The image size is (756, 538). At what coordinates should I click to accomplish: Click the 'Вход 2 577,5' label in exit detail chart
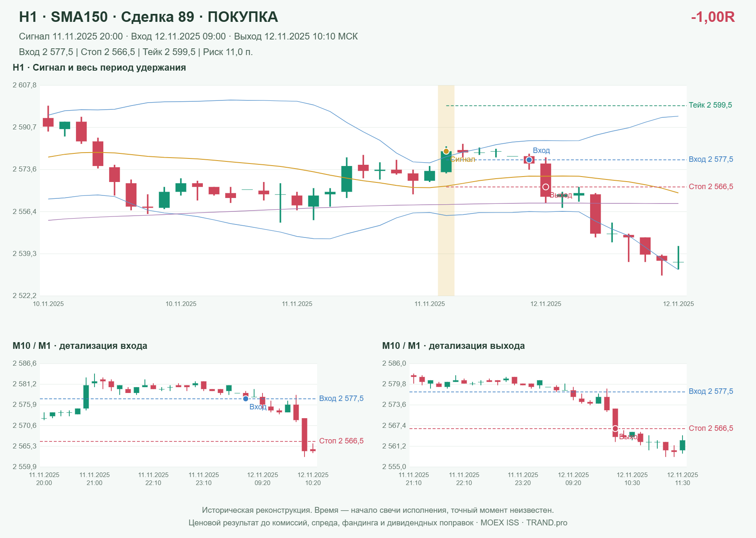(711, 391)
